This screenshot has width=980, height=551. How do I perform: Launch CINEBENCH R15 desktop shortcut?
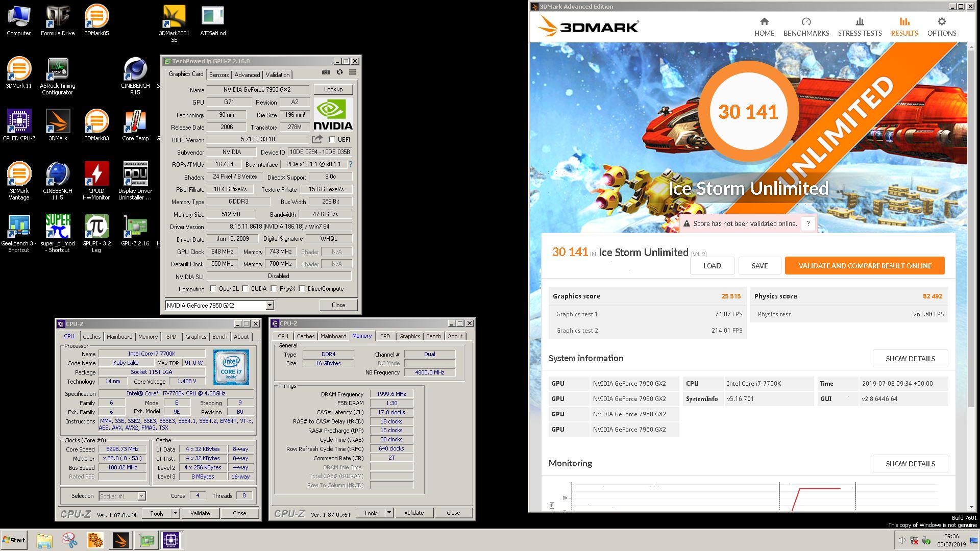pyautogui.click(x=135, y=76)
